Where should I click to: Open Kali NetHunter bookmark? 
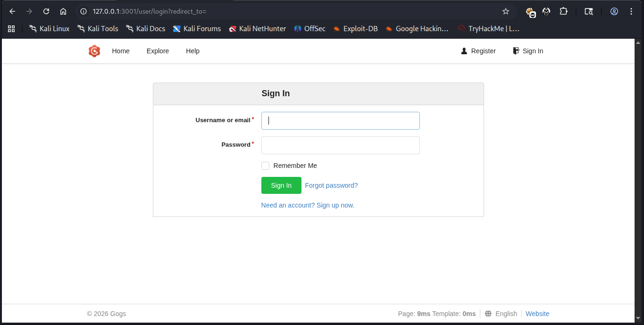(257, 29)
